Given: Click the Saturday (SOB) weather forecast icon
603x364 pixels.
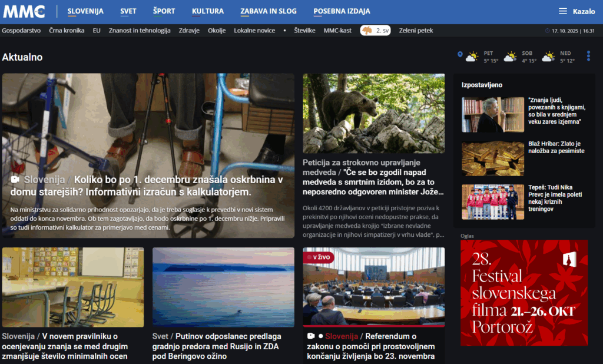Looking at the screenshot, I should [x=510, y=57].
